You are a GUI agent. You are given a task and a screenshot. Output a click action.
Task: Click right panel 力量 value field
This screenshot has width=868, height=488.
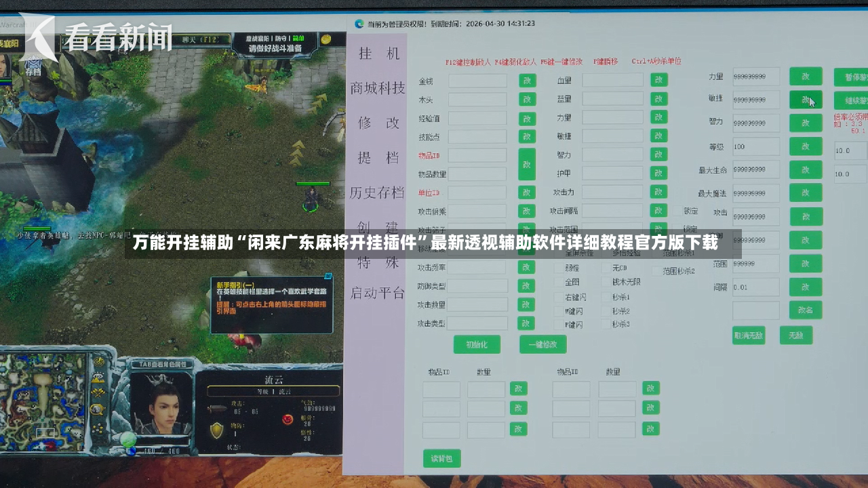(x=756, y=77)
